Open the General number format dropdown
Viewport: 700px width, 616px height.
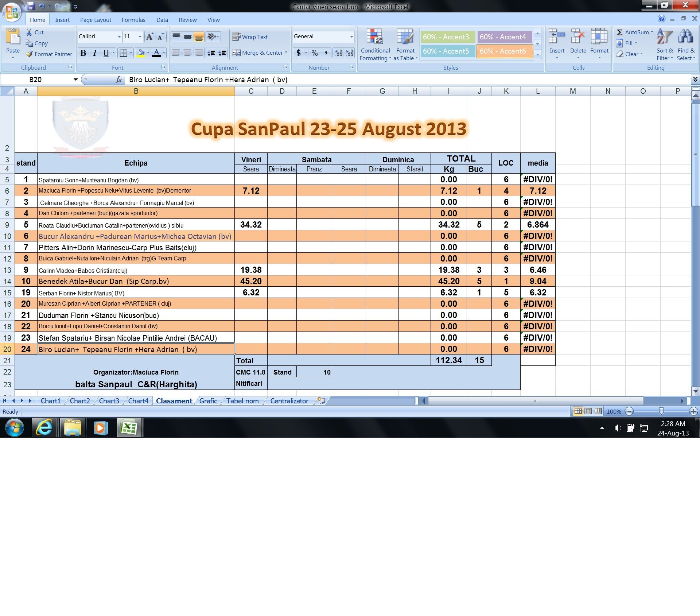[x=351, y=36]
